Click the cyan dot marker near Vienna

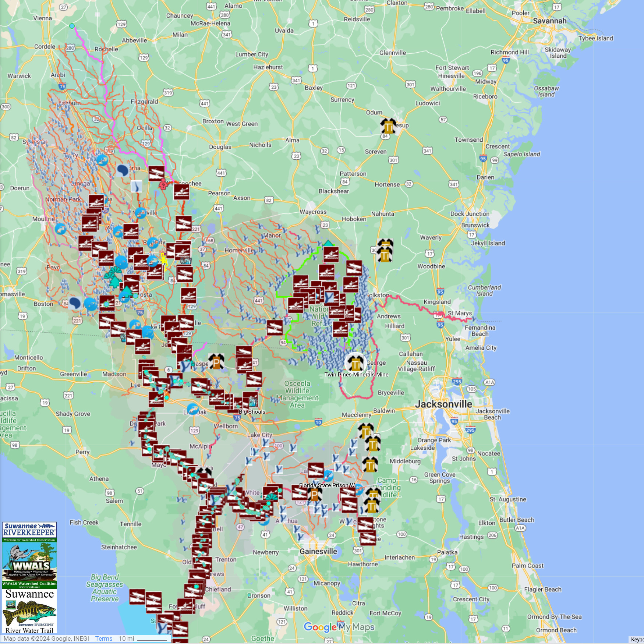(x=72, y=26)
